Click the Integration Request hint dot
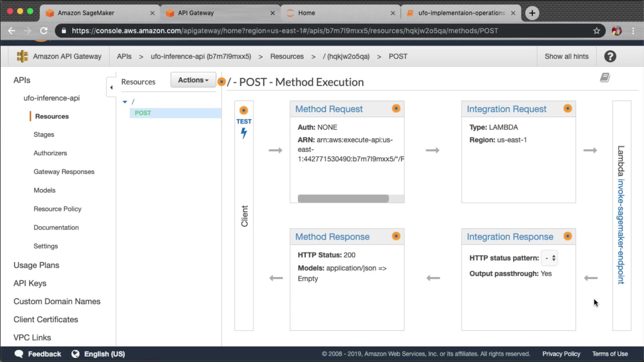Viewport: 644px width, 362px height. 568,108
